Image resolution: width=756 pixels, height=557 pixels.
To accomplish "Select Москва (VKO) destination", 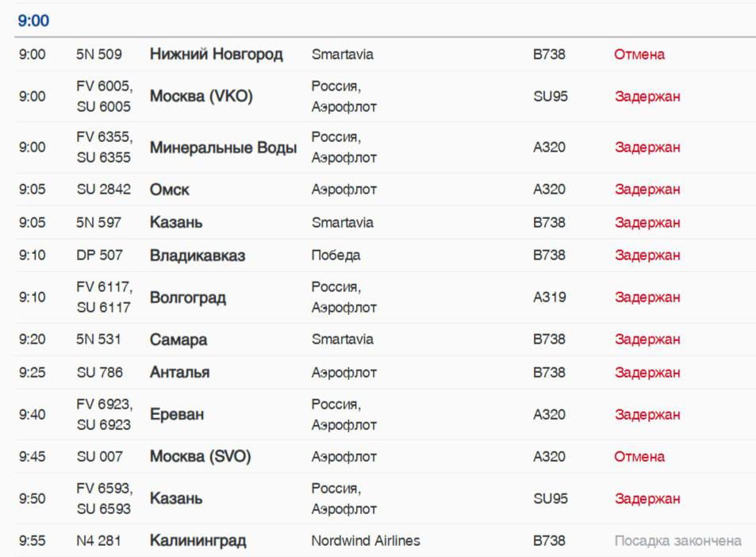I will pos(201,96).
